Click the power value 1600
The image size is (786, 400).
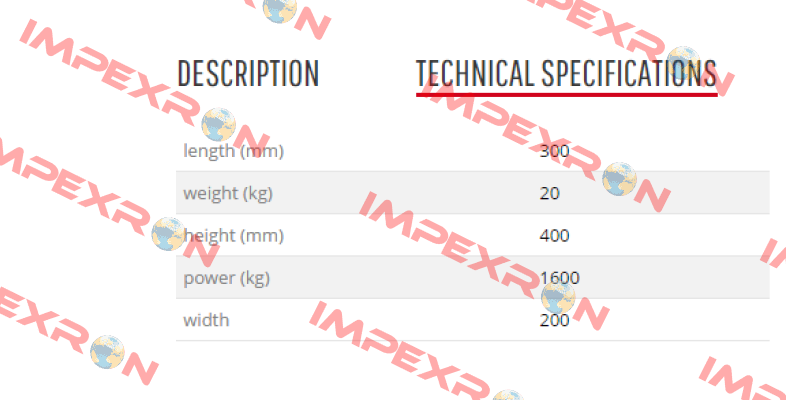(x=559, y=278)
